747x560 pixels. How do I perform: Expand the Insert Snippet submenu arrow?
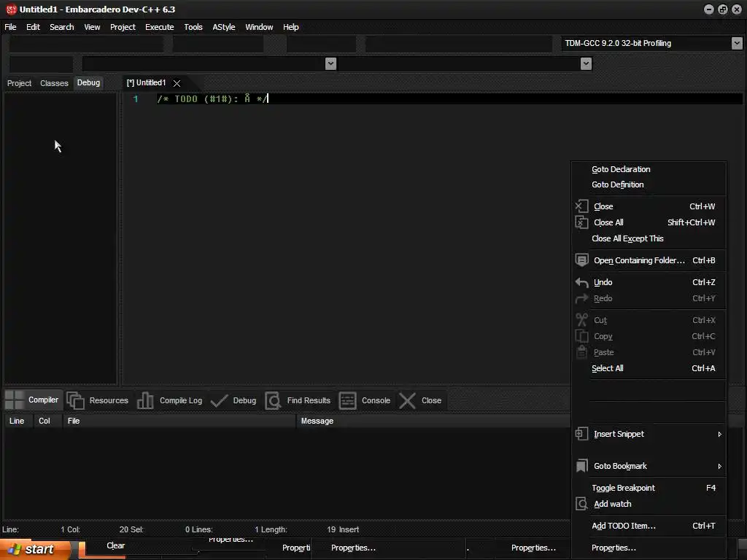coord(719,435)
